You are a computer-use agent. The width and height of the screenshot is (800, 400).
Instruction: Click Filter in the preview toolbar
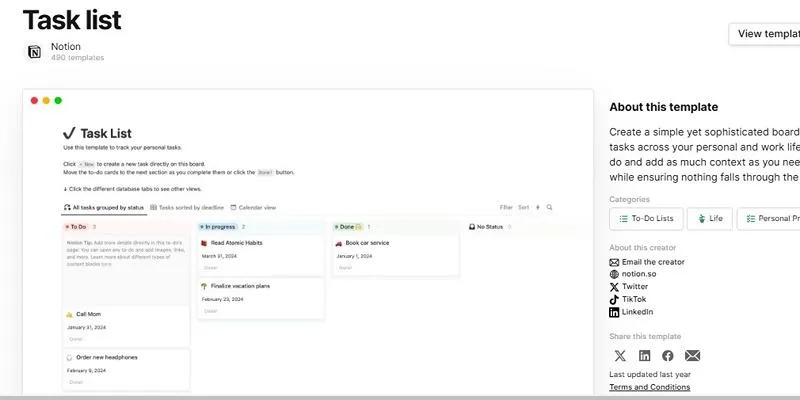click(506, 208)
